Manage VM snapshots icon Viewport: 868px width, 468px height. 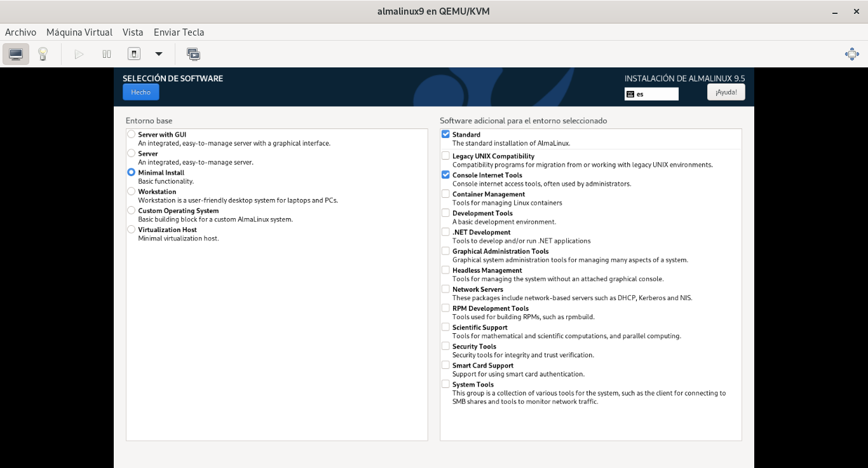coord(193,54)
